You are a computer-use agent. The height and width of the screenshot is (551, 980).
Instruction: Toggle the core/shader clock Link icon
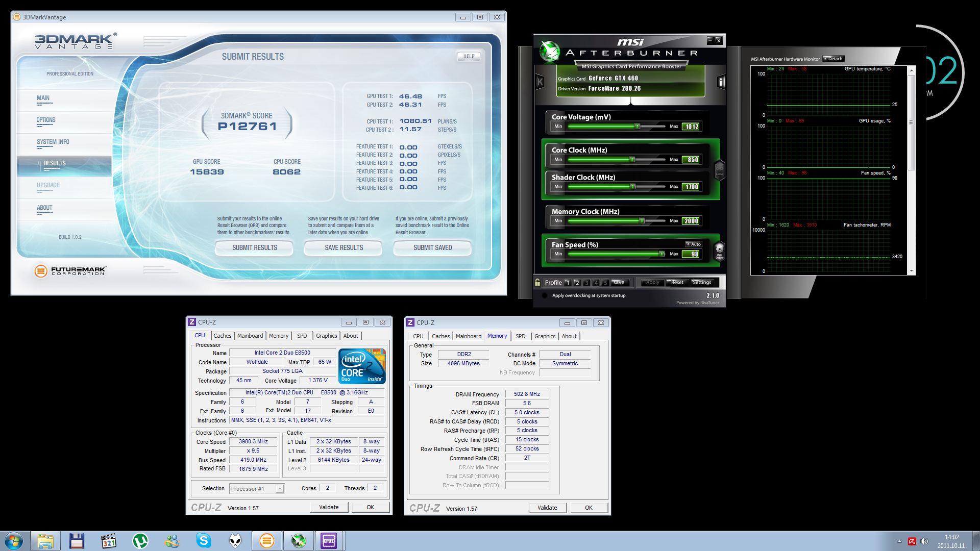tap(719, 170)
